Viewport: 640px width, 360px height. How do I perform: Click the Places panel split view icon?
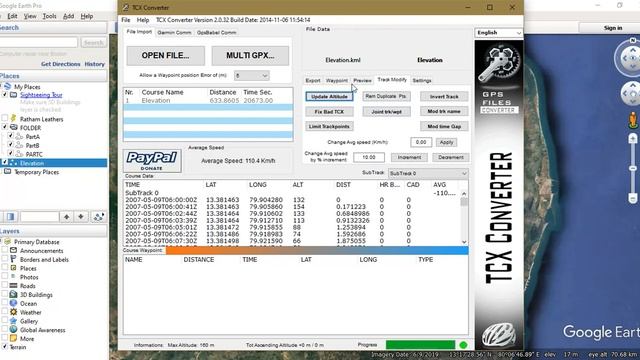click(x=11, y=217)
